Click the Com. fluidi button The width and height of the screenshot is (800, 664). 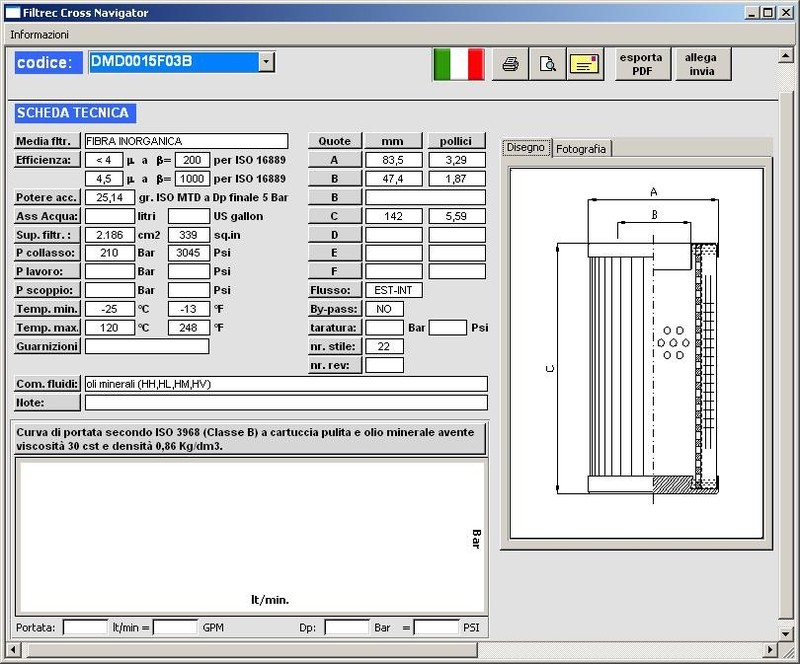pos(47,384)
